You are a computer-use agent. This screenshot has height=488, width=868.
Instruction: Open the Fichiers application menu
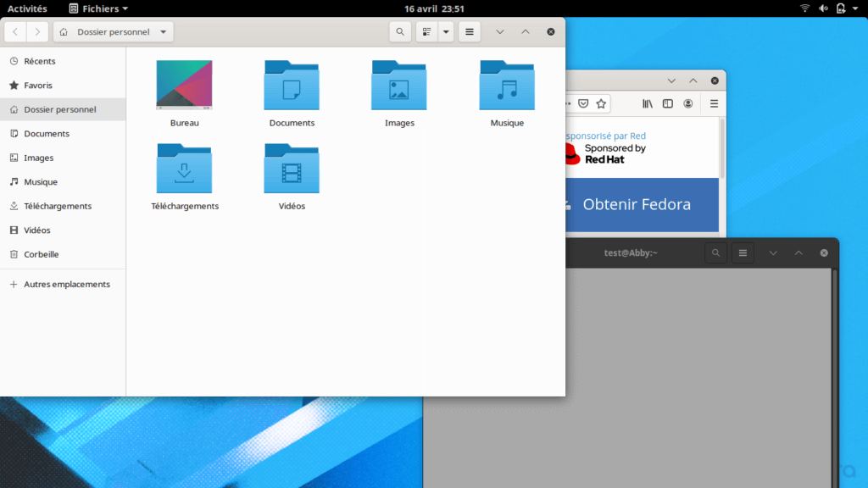pyautogui.click(x=98, y=8)
